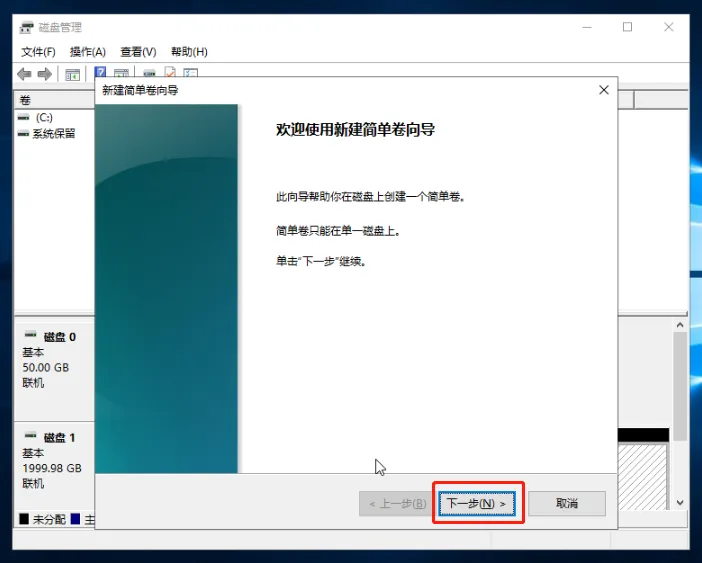This screenshot has height=563, width=702.
Task: Click the forward arrow toolbar icon
Action: point(44,74)
